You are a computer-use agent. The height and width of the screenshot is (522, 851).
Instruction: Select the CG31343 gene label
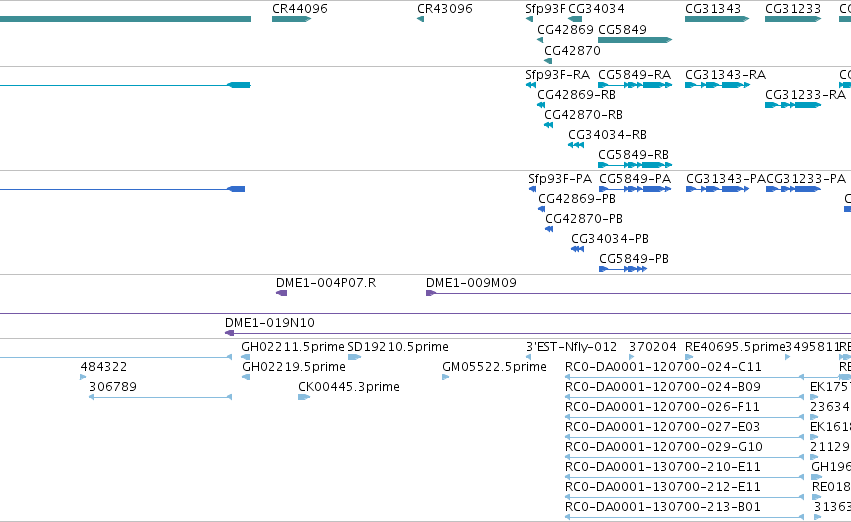tap(713, 9)
